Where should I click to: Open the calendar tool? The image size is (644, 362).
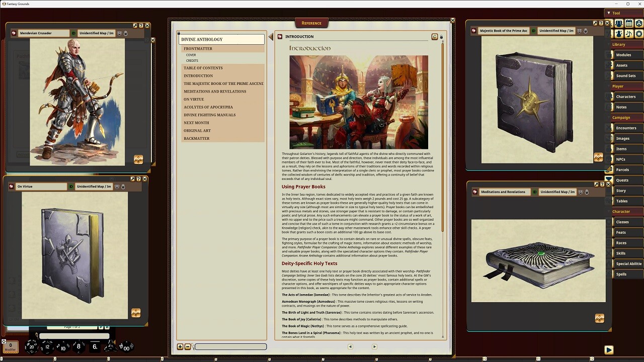point(629,23)
